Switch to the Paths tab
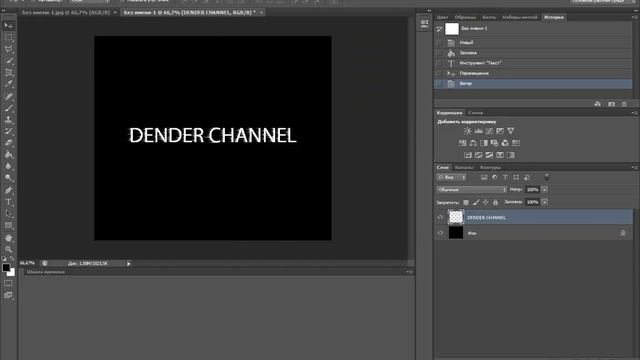This screenshot has height=360, width=640. coord(490,167)
